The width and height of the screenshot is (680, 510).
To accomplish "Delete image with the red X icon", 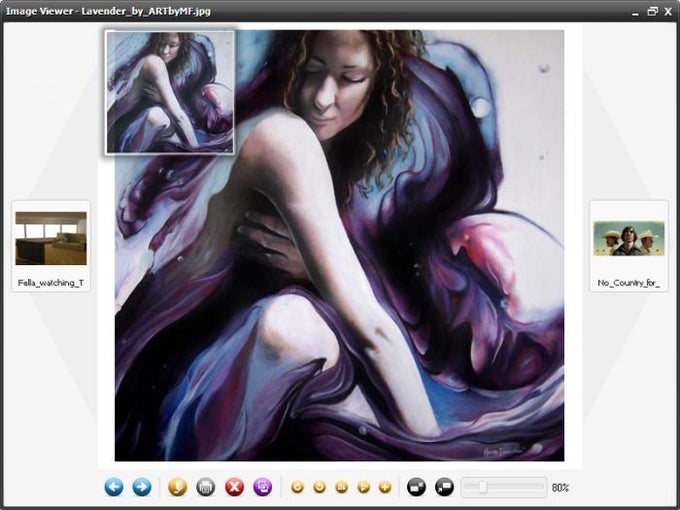I will click(234, 487).
